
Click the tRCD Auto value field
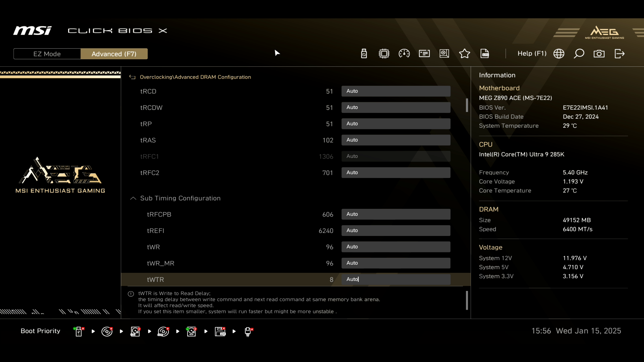[x=396, y=91]
